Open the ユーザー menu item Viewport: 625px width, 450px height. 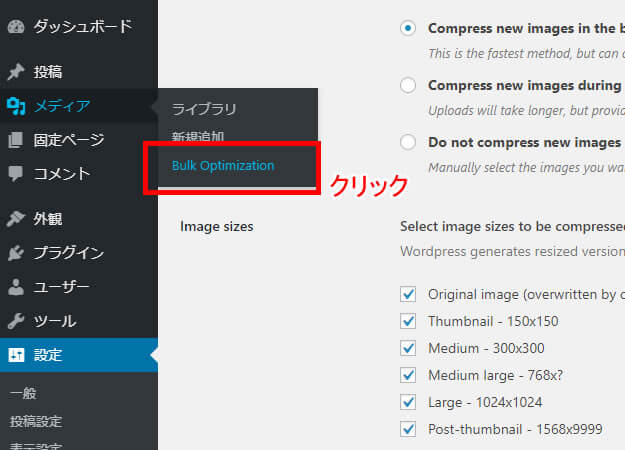pos(62,287)
